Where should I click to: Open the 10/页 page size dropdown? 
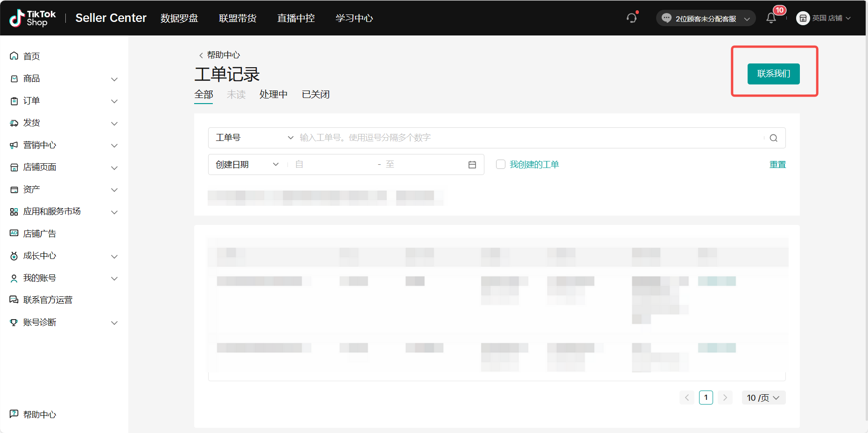click(x=763, y=398)
